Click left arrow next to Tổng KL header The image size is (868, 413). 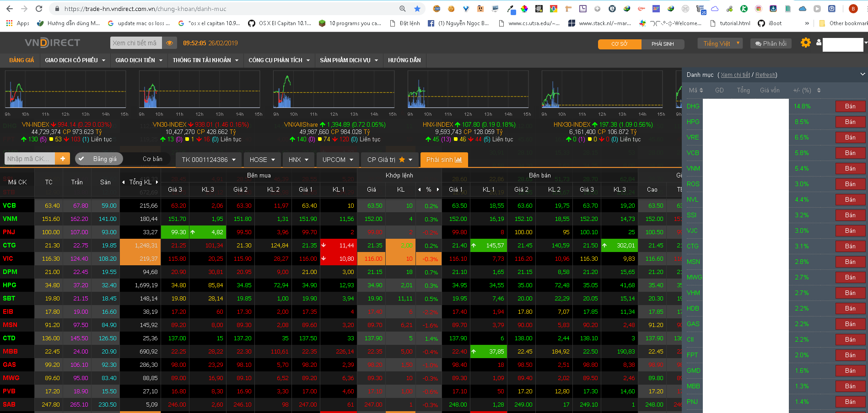point(123,182)
